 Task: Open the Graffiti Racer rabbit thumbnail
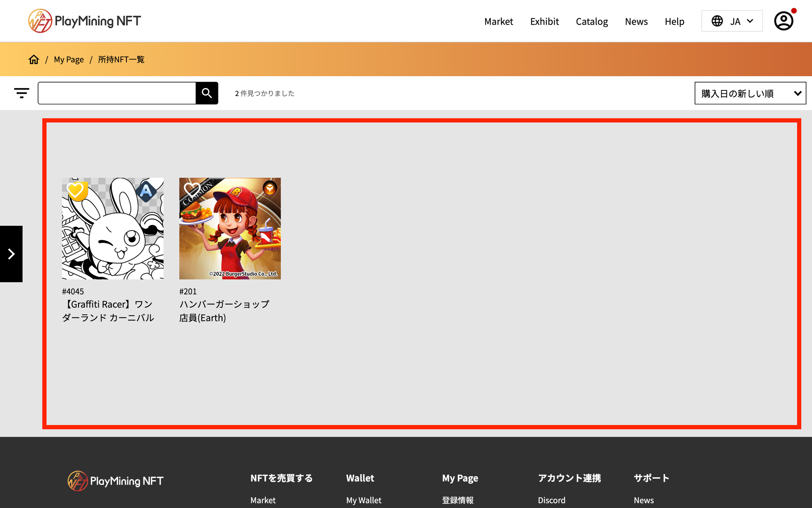[x=113, y=229]
